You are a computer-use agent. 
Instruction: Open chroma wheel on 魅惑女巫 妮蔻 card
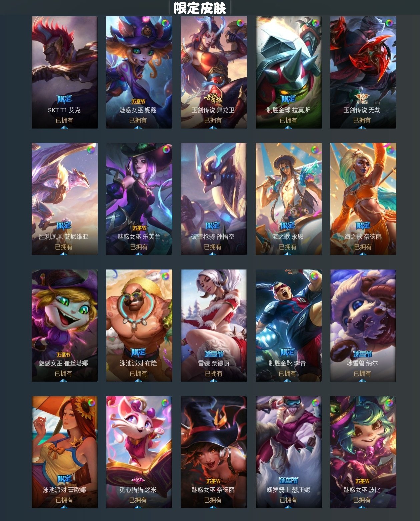coord(165,23)
